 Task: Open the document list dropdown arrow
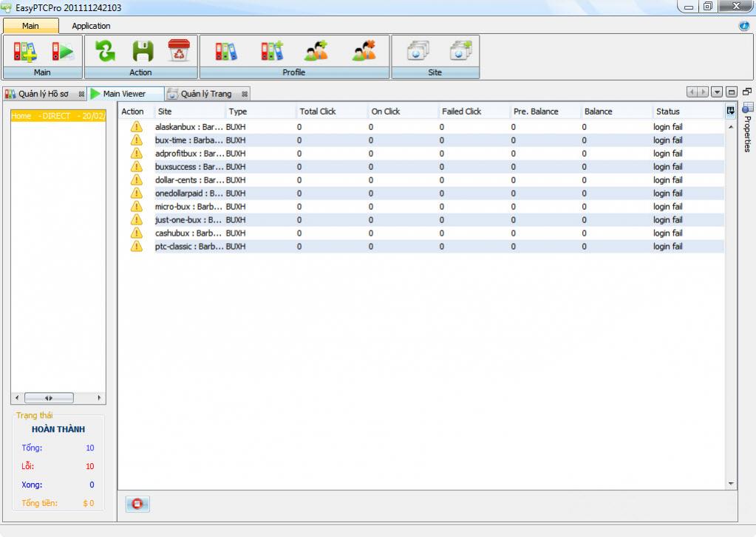pyautogui.click(x=716, y=92)
